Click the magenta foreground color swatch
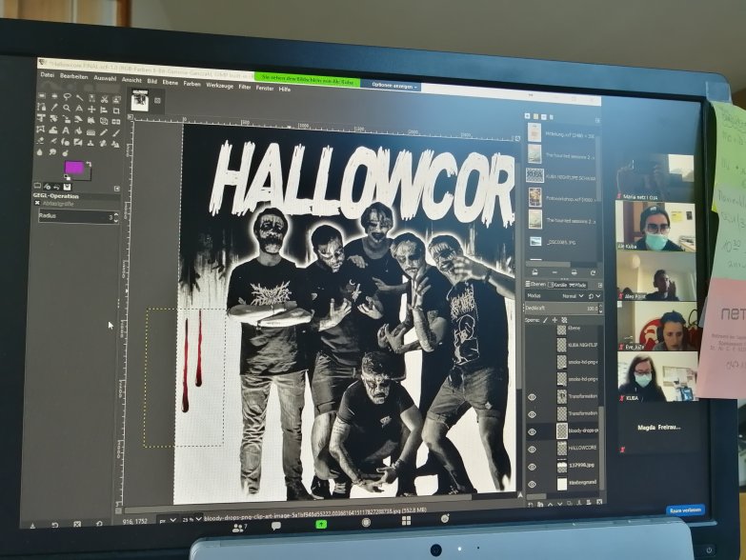The height and width of the screenshot is (560, 746). pos(74,168)
